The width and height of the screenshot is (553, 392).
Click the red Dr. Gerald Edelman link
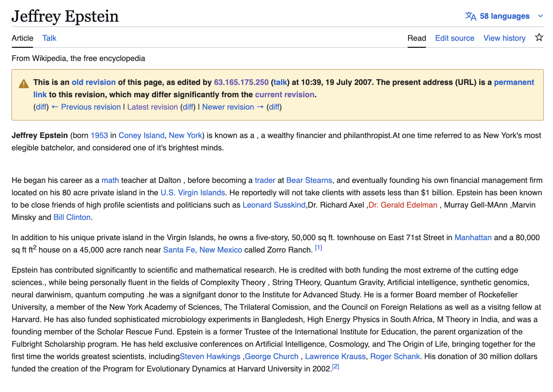[403, 205]
